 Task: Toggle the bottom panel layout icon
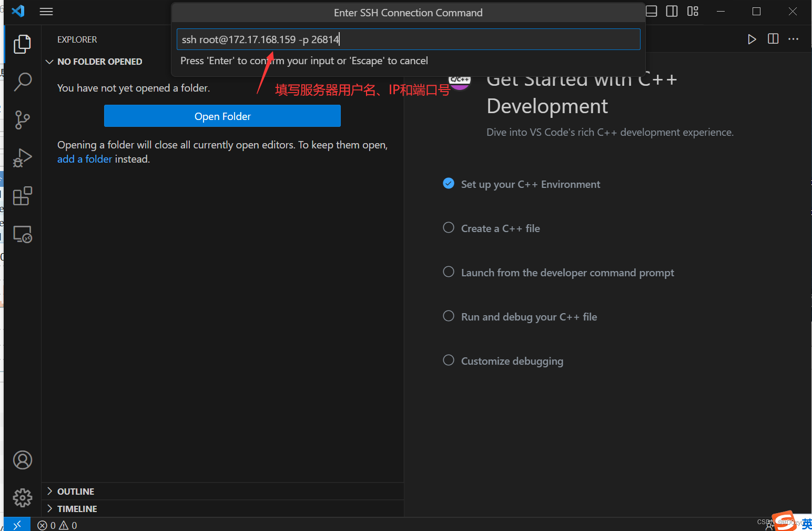[x=651, y=11]
